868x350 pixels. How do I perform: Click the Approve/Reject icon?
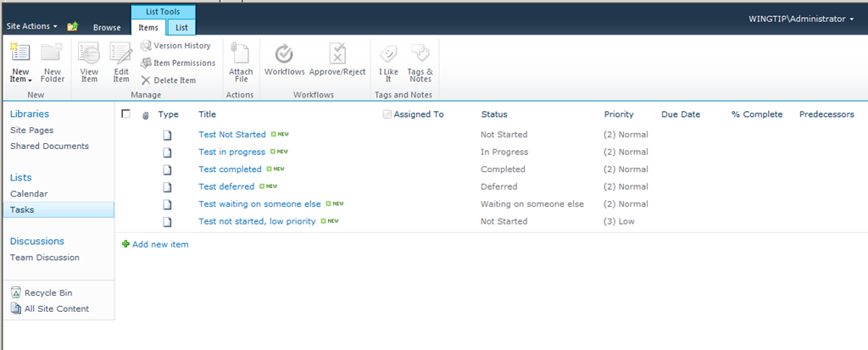coord(337,53)
